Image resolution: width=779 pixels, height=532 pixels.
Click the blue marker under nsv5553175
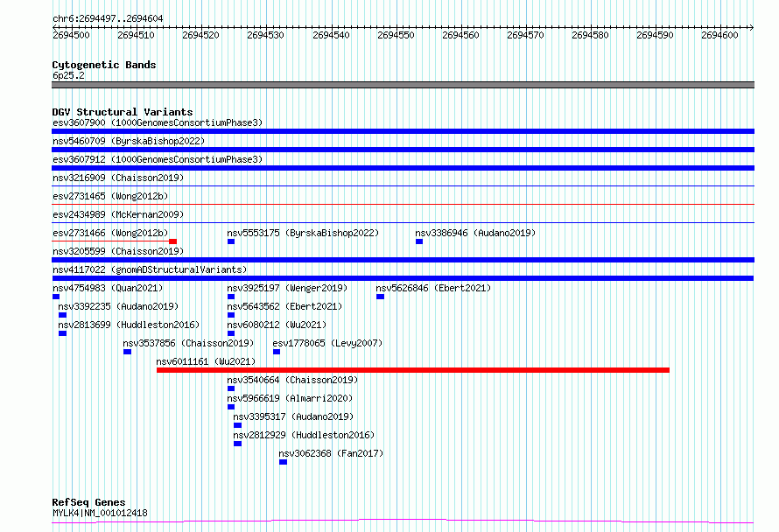click(x=231, y=241)
